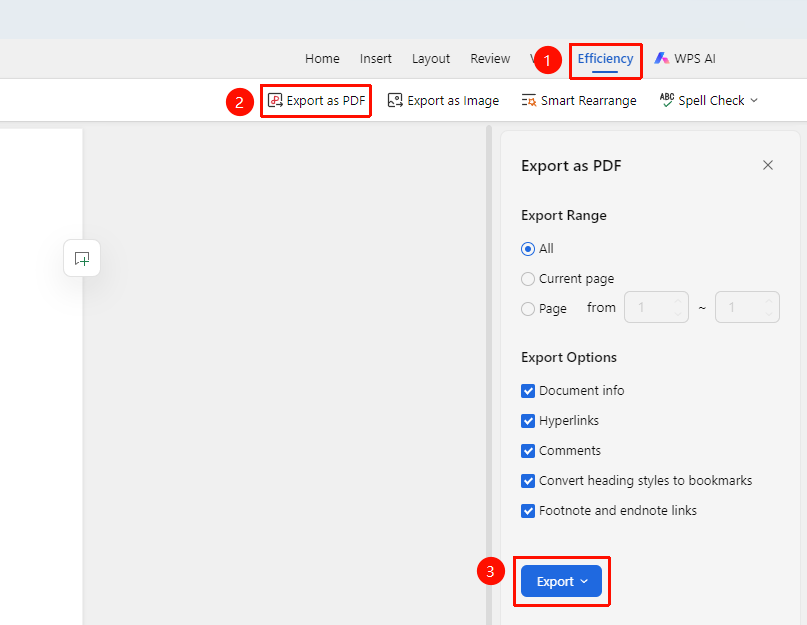Viewport: 807px width, 625px height.
Task: Open the Home tab
Action: 322,59
